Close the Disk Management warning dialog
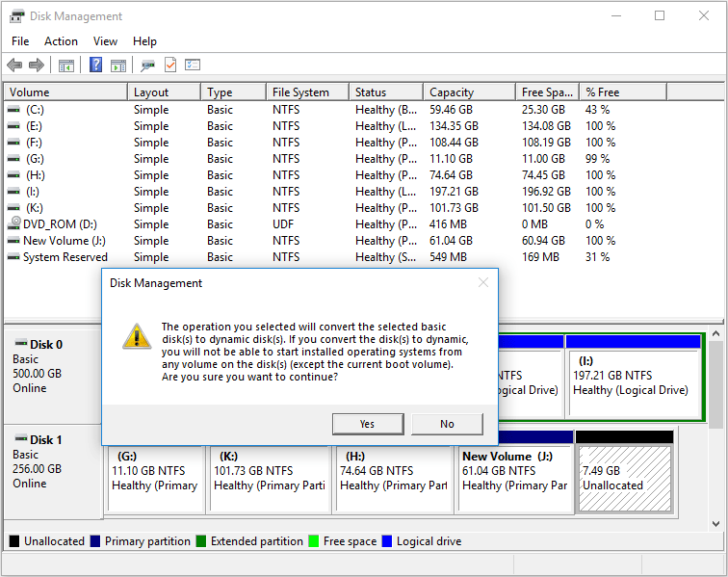This screenshot has width=728, height=577. tap(483, 283)
